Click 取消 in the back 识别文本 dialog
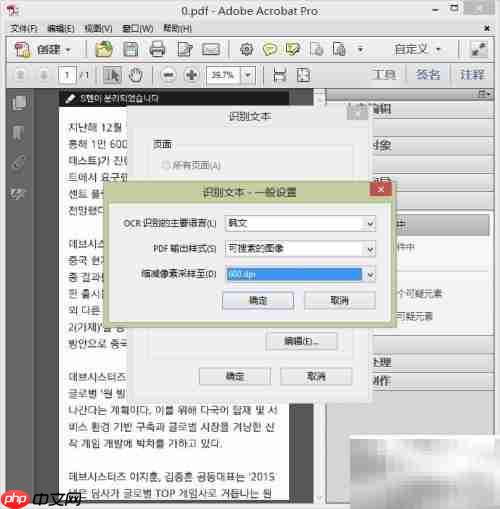 [316, 376]
